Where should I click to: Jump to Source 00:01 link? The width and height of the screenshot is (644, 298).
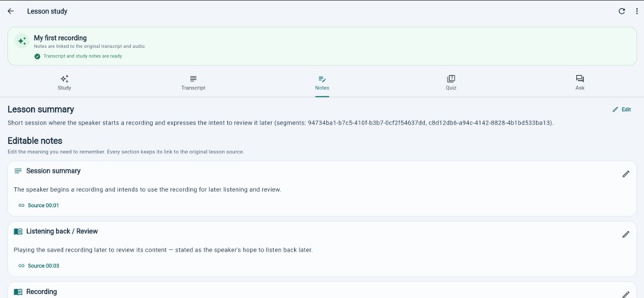(38, 205)
